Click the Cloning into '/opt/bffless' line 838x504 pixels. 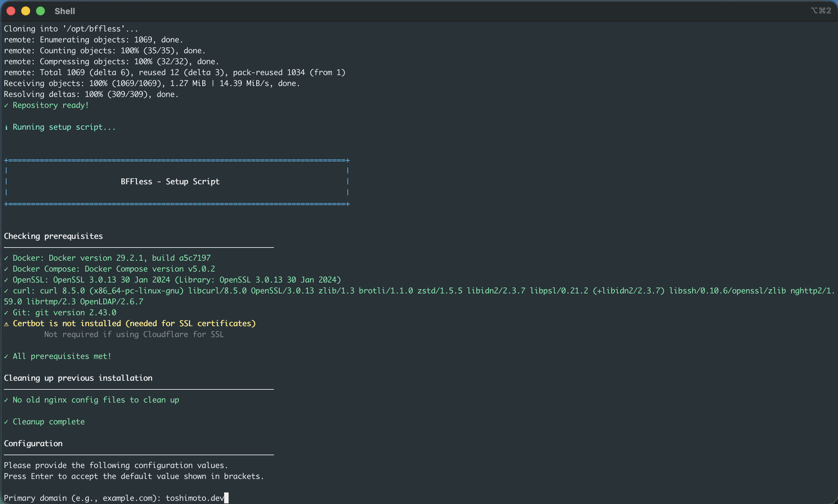pos(71,29)
